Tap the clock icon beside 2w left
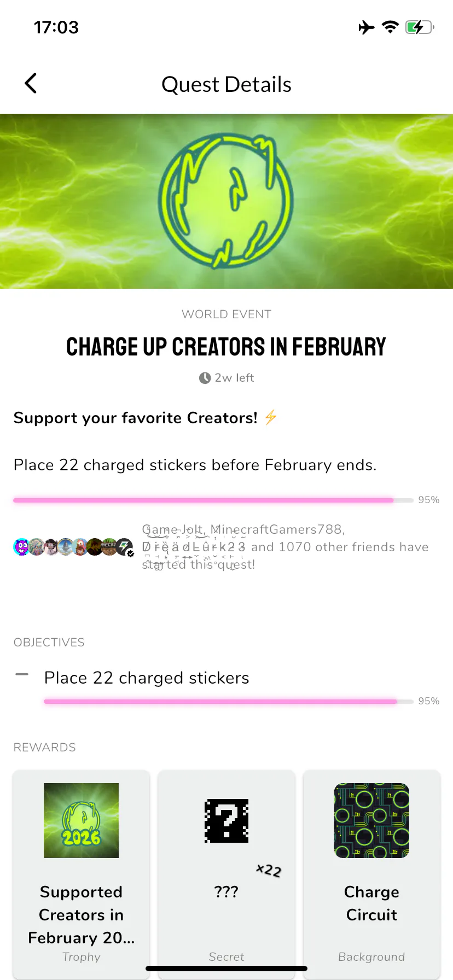The image size is (453, 980). click(205, 378)
